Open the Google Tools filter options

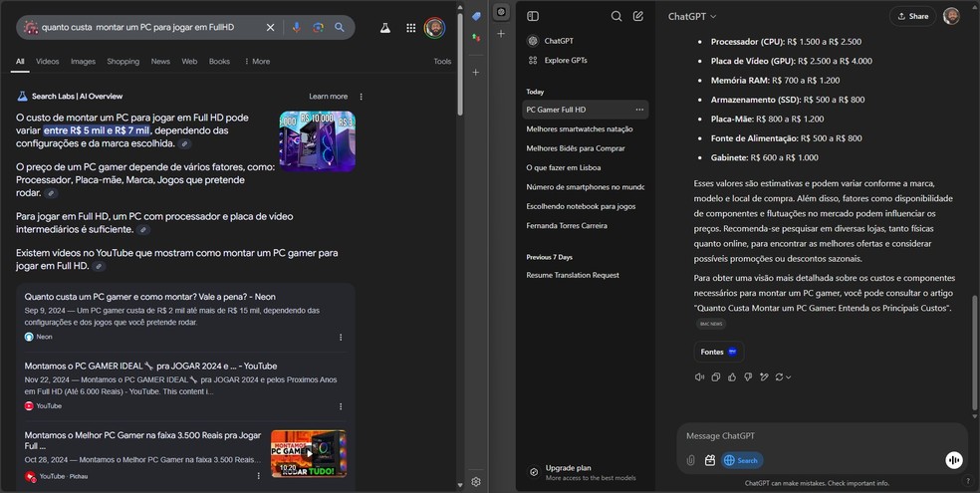[x=442, y=61]
